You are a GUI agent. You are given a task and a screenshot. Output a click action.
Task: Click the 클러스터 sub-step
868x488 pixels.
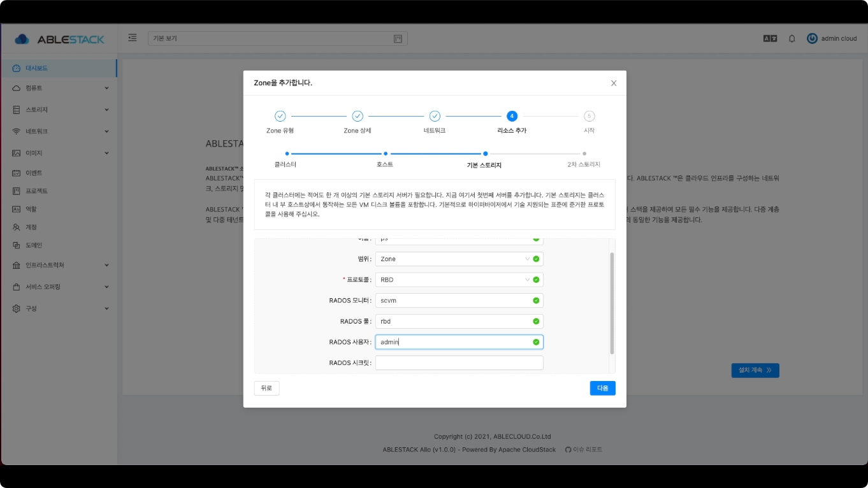pyautogui.click(x=286, y=159)
